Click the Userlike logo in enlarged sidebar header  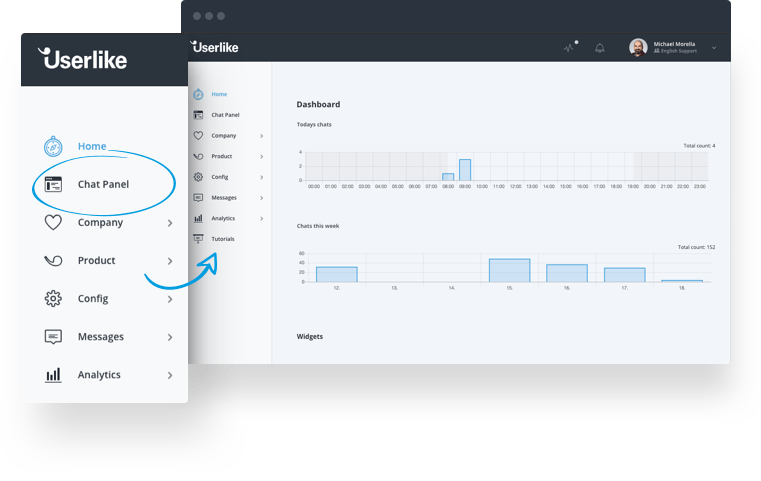83,59
